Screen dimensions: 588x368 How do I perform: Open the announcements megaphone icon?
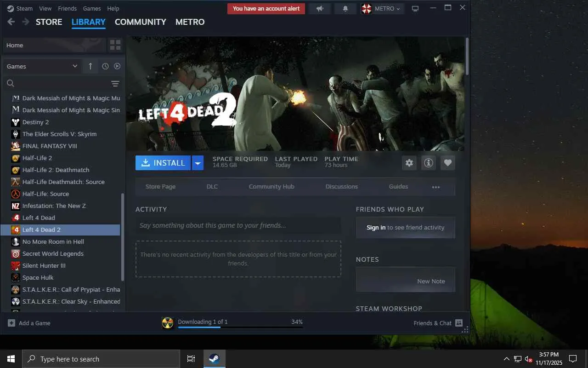(x=320, y=9)
